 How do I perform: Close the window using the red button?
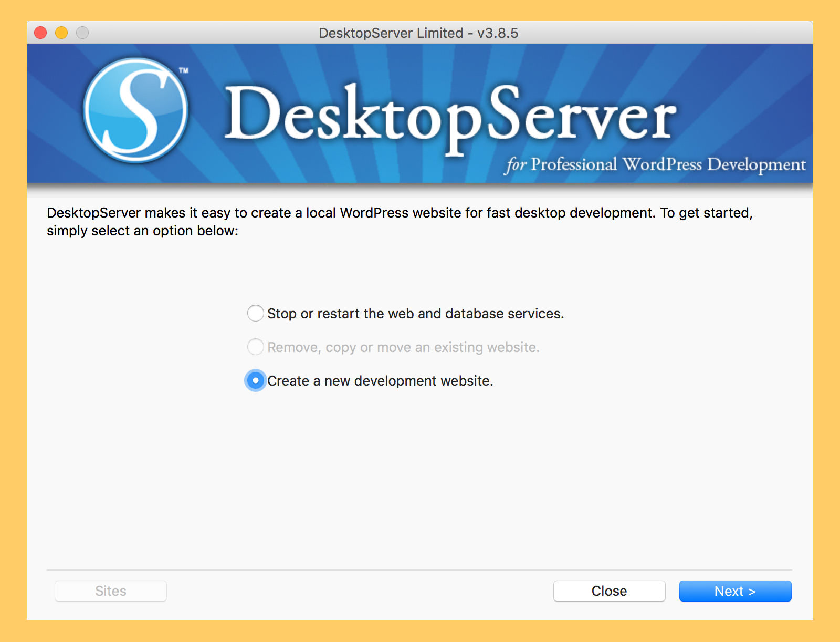[x=40, y=33]
